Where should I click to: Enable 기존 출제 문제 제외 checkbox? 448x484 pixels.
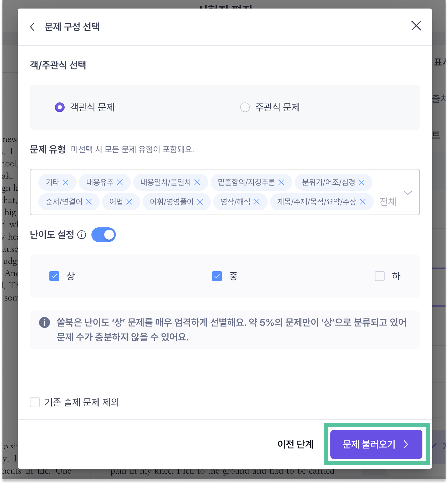pyautogui.click(x=35, y=402)
